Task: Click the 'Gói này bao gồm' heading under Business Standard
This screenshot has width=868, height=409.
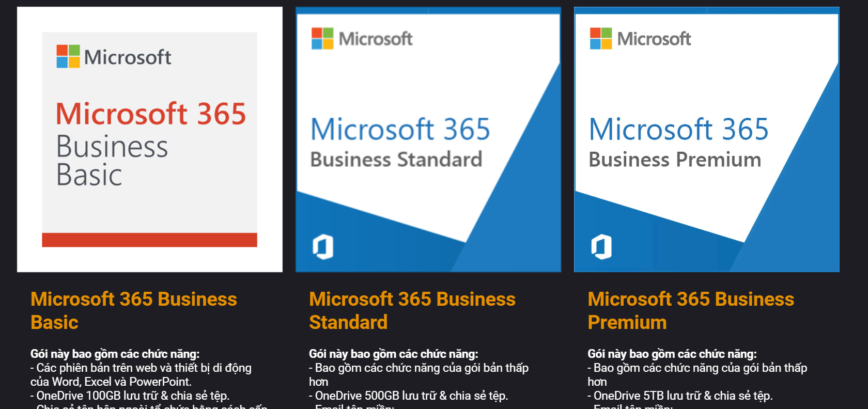Action: point(393,354)
